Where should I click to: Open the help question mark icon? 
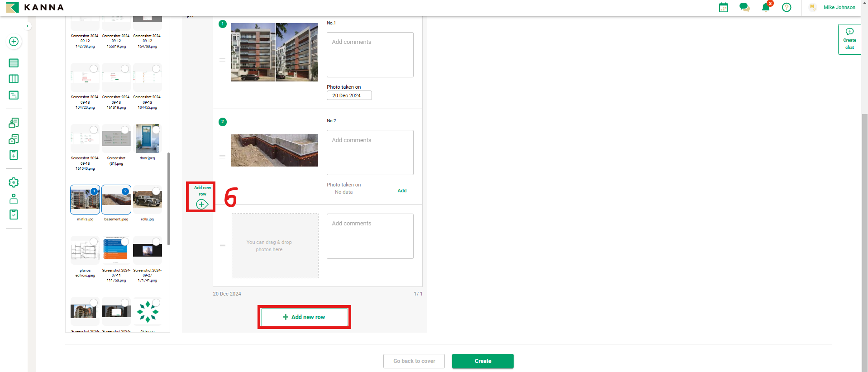[787, 7]
